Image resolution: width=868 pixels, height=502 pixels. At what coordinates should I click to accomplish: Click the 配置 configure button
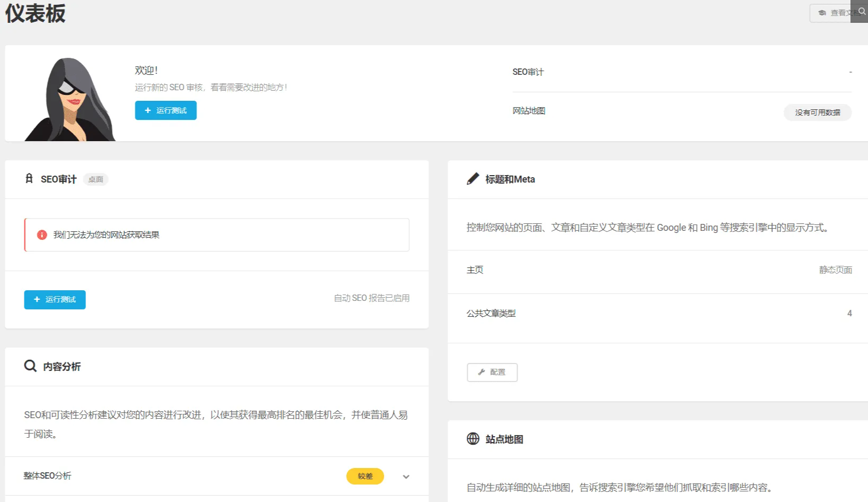pos(492,372)
